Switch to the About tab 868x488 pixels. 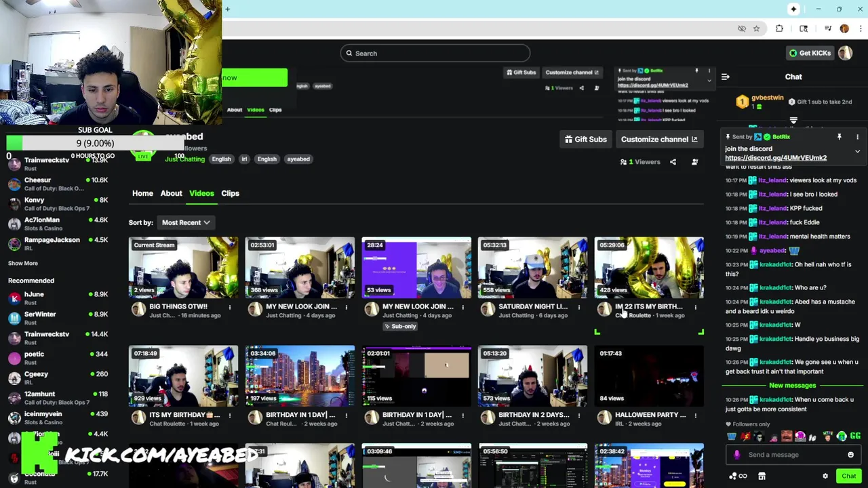(171, 193)
